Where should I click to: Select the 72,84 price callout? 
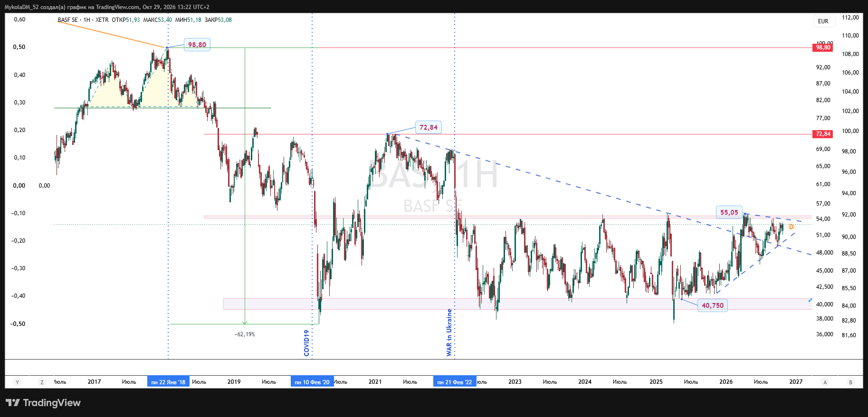[x=429, y=127]
